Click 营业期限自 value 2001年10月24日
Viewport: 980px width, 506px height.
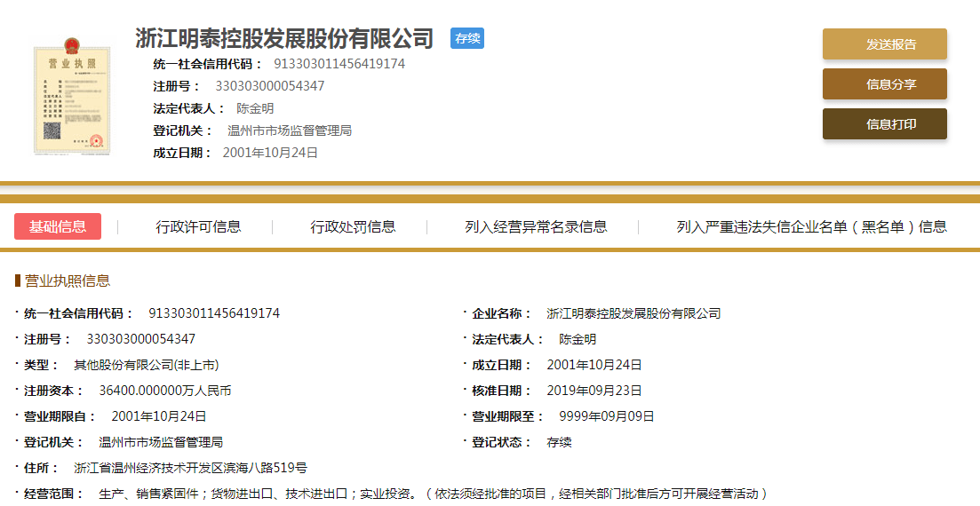tap(159, 416)
